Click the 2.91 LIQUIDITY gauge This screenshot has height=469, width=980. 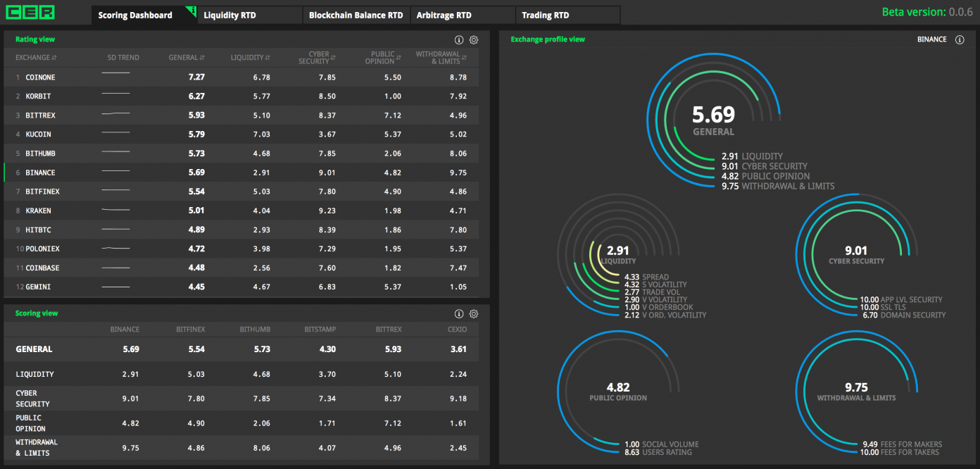point(618,254)
